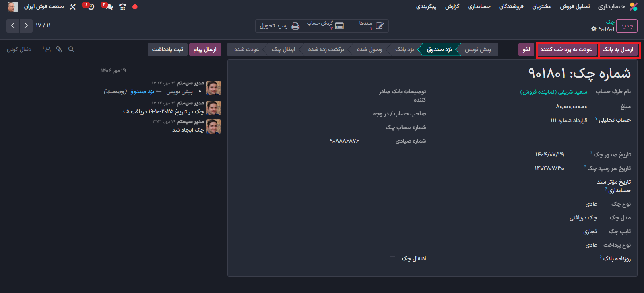Expand the گزارش menu

point(452,6)
